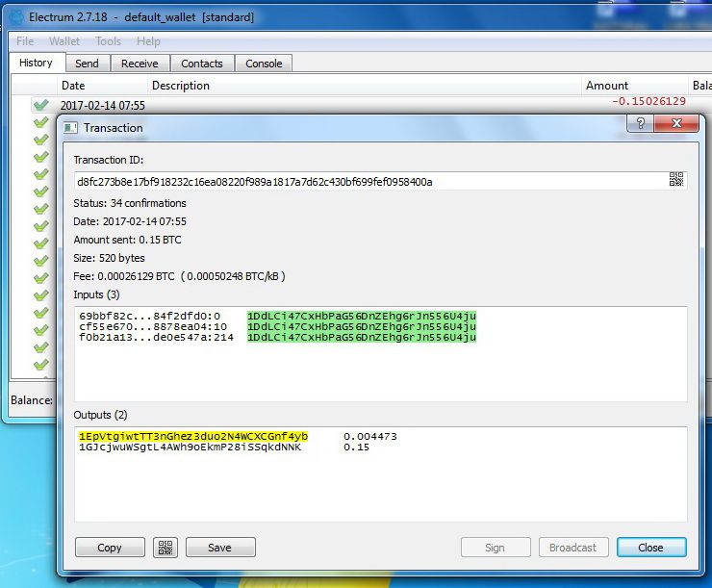712x588 pixels.
Task: Click the output amount 0.15
Action: [356, 447]
